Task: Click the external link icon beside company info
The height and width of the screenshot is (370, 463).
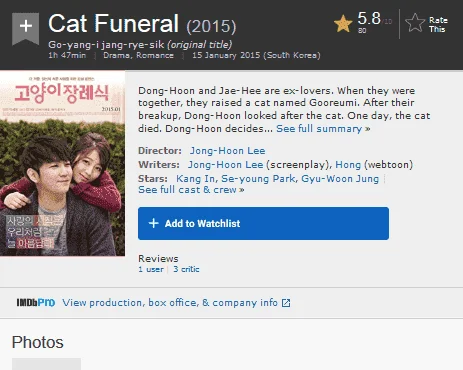Action: (286, 303)
